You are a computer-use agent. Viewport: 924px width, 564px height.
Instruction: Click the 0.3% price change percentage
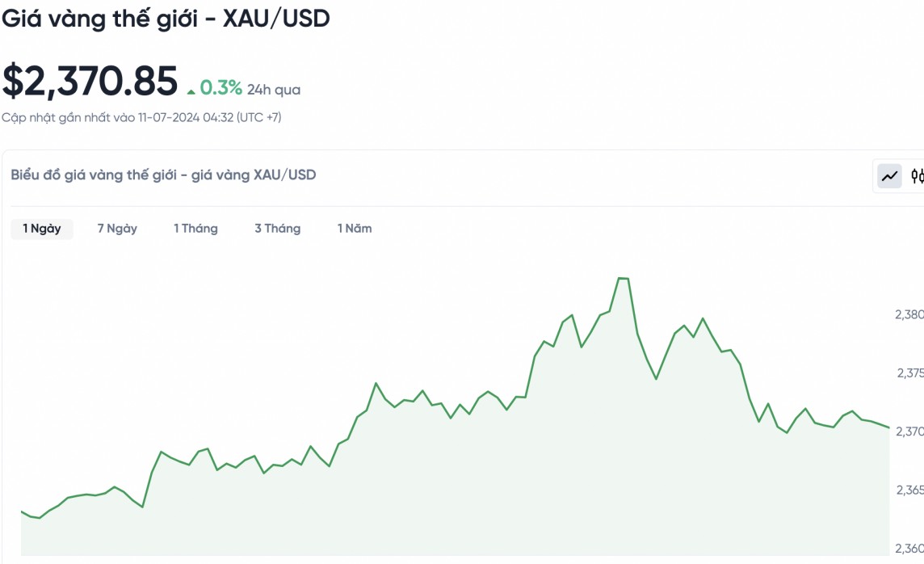point(220,87)
